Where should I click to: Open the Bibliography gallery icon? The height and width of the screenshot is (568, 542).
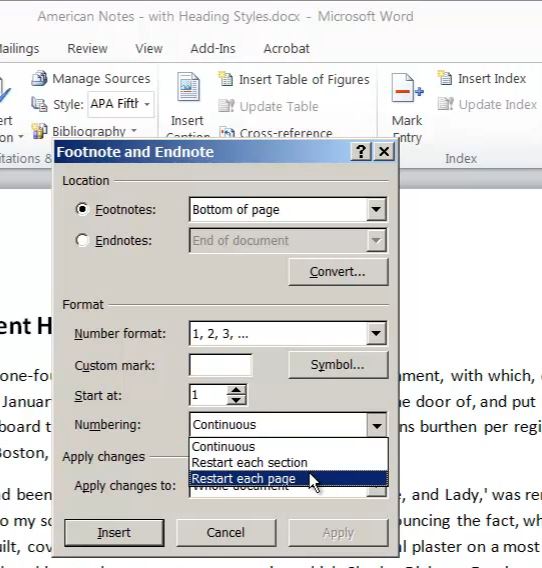pyautogui.click(x=39, y=131)
